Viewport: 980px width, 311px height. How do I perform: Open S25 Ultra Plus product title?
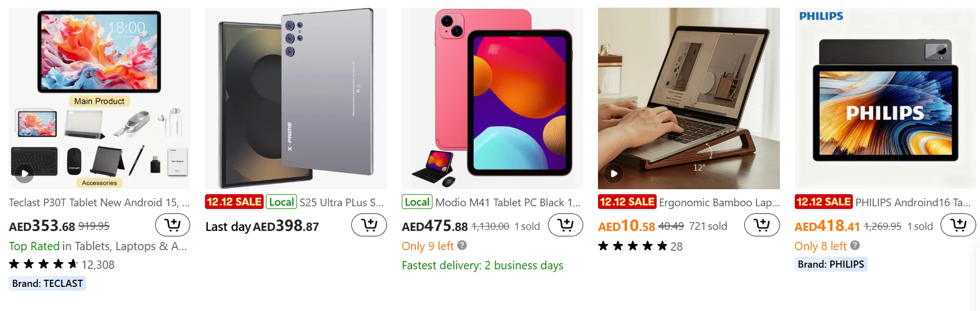[341, 202]
